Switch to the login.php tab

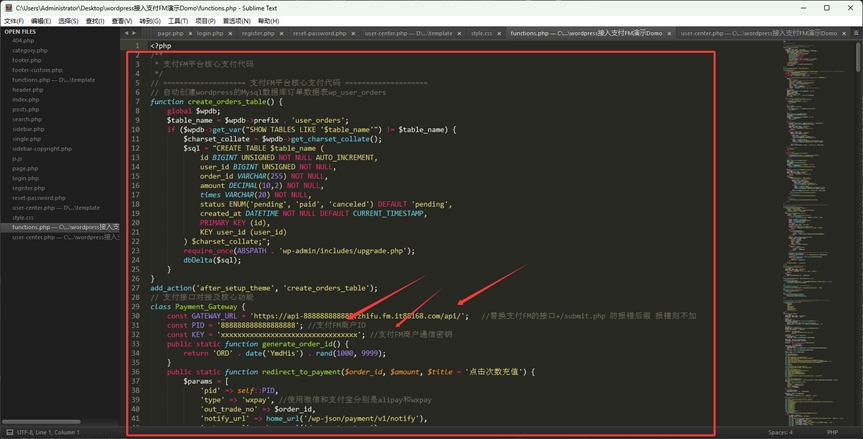pos(210,33)
